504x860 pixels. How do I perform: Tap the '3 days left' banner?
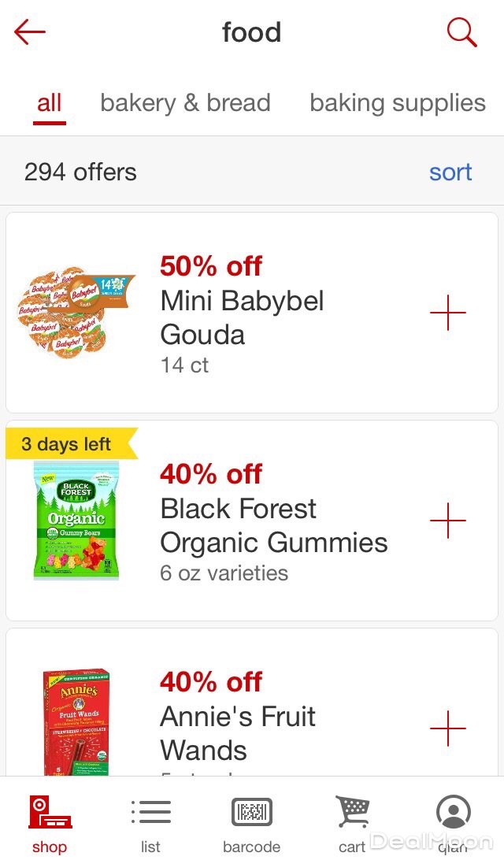(67, 444)
